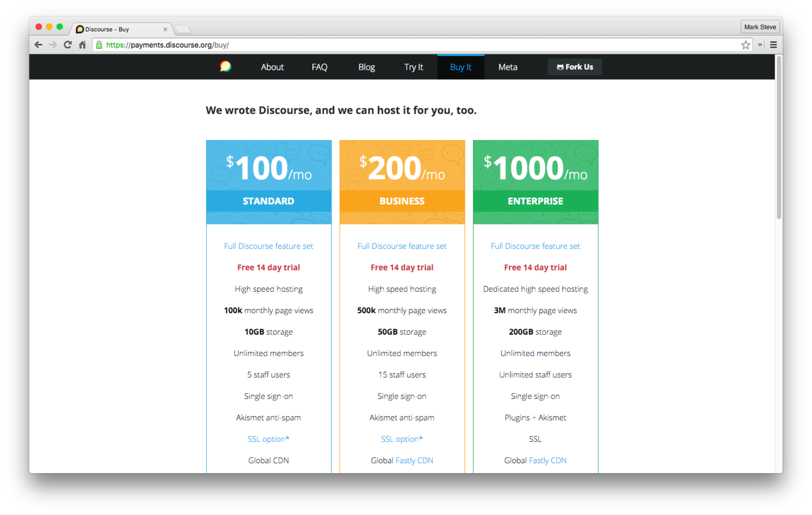Open Fastly CDN link in Business plan
The image size is (812, 515).
[415, 460]
